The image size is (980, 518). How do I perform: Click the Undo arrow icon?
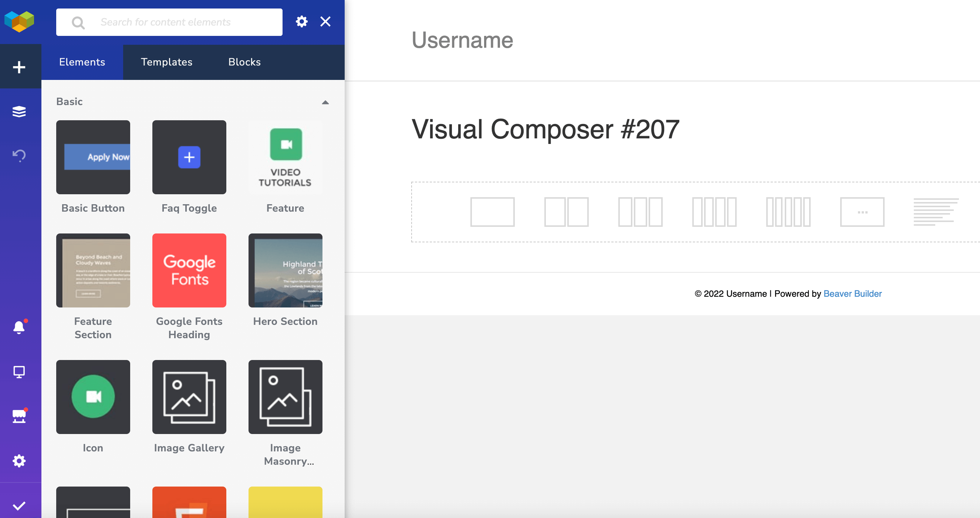pyautogui.click(x=19, y=155)
